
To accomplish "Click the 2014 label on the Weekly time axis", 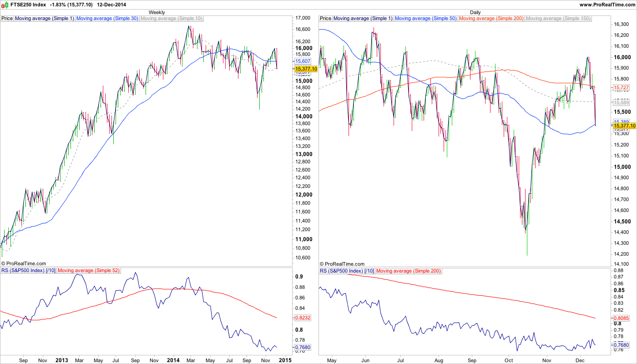I will pos(174,360).
